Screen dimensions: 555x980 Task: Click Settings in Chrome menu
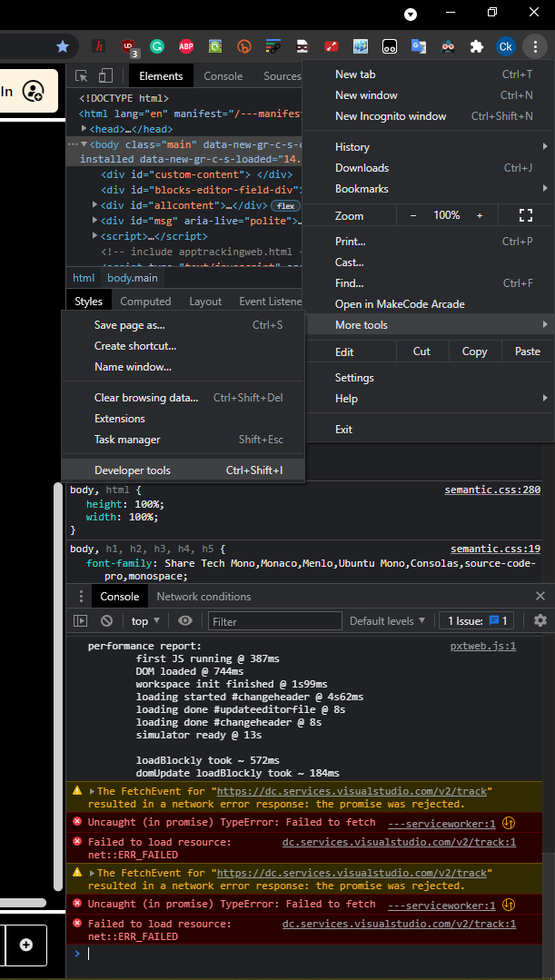[x=428, y=378]
